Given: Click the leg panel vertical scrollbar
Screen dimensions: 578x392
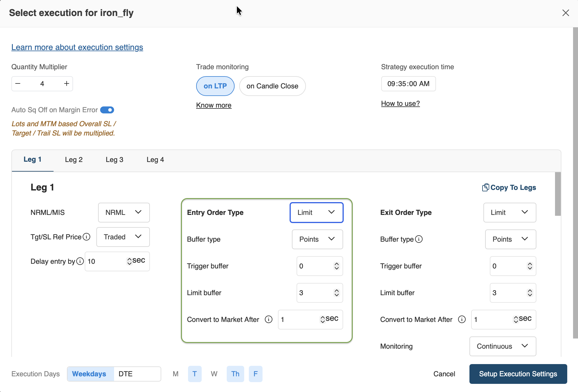Looking at the screenshot, I should pyautogui.click(x=558, y=194).
